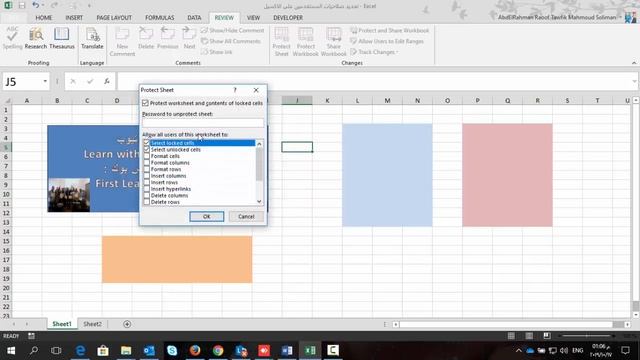Enable Format rows checkbox

click(147, 169)
